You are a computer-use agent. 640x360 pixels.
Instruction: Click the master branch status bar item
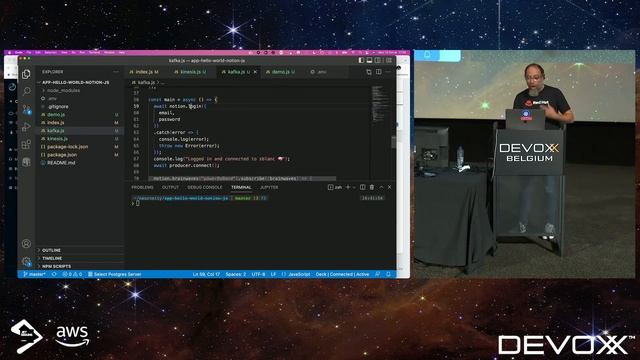[x=34, y=274]
